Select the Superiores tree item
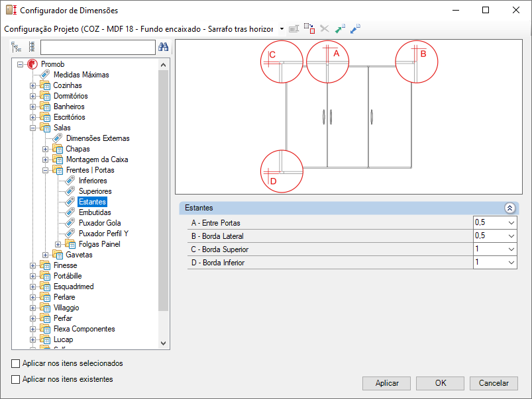Image resolution: width=532 pixels, height=399 pixels. [x=95, y=191]
